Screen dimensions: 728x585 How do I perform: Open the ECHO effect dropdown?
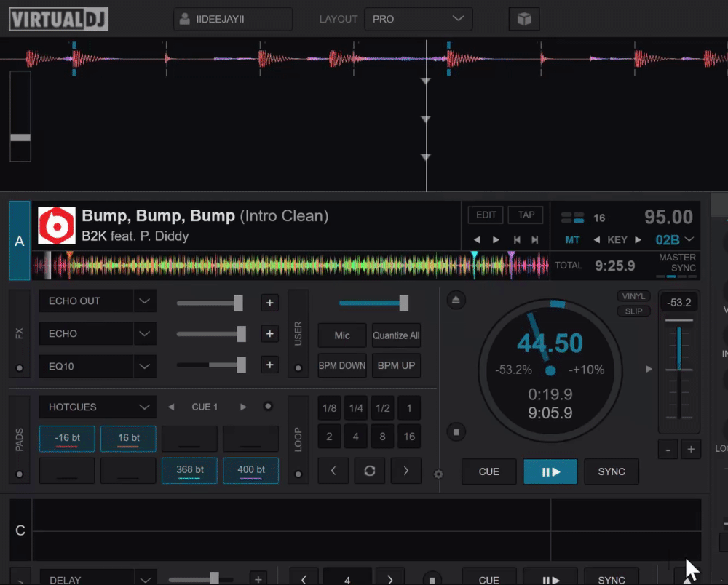click(x=144, y=333)
